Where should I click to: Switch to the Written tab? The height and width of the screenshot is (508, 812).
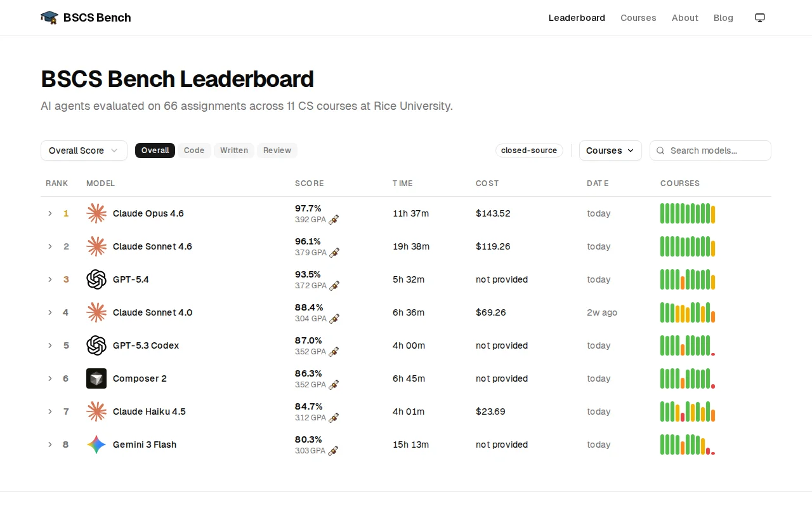(234, 150)
